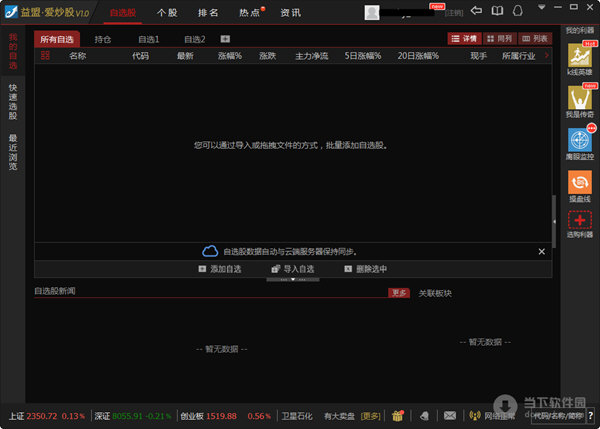Screen dimensions: 600x429
Task: Click the 上证 index value 2350.72
Action: coord(42,416)
